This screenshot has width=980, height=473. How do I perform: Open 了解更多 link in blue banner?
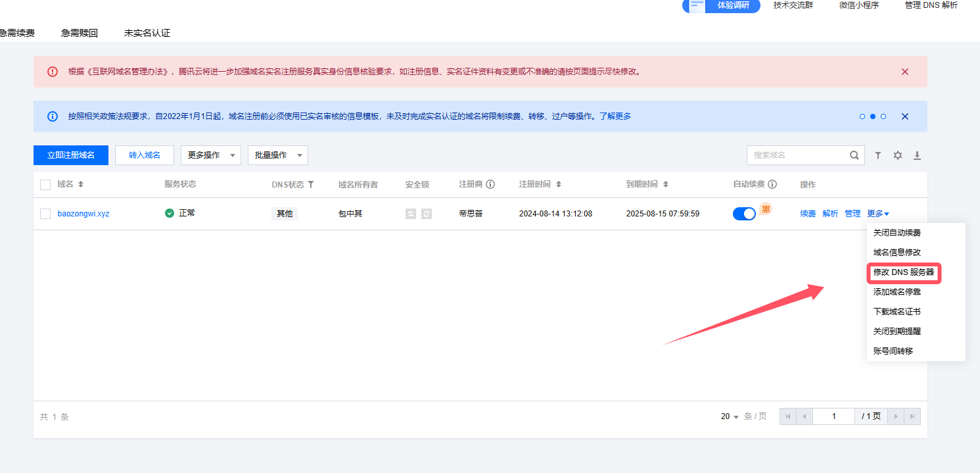(x=615, y=116)
